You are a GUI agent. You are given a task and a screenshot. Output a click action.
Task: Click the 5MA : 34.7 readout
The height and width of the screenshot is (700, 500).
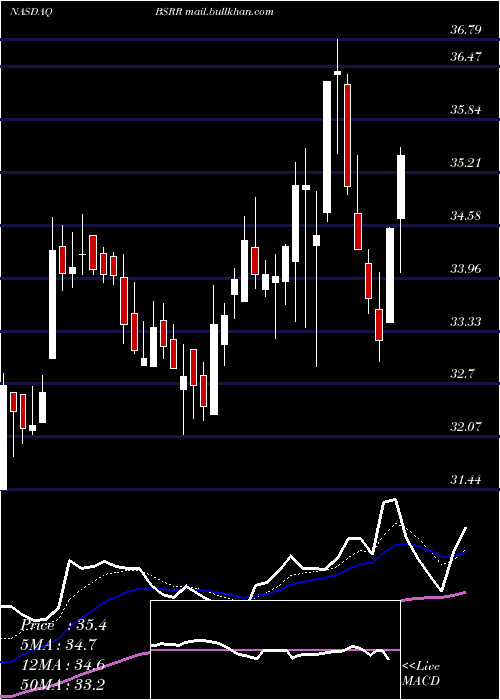click(59, 645)
